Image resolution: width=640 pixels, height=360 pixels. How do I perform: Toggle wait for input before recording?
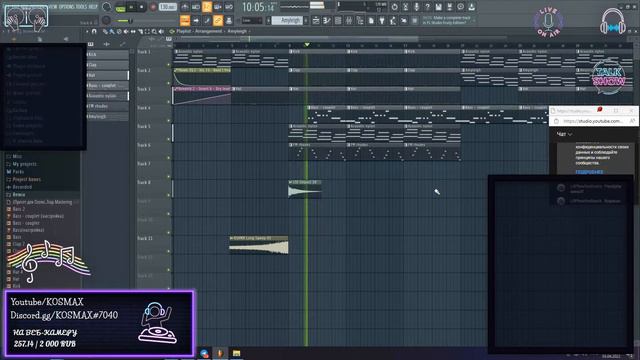click(x=196, y=7)
